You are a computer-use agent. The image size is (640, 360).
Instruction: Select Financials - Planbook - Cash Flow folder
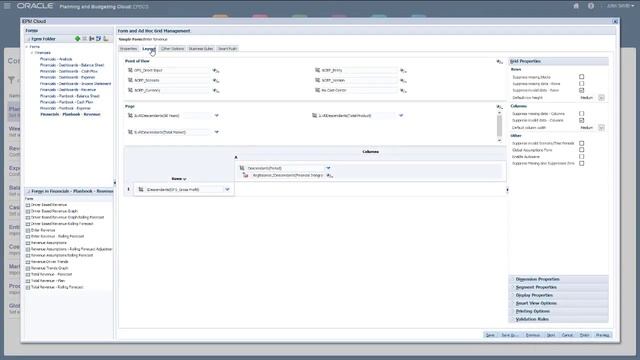67,102
